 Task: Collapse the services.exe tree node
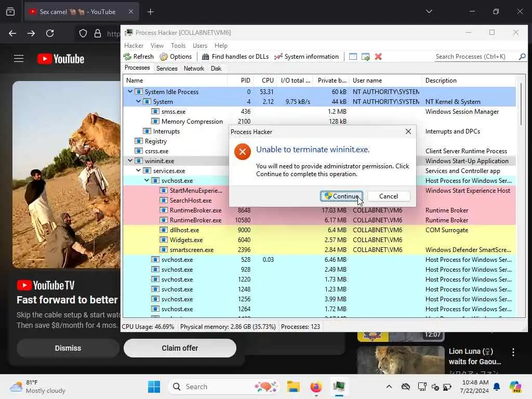tap(138, 170)
